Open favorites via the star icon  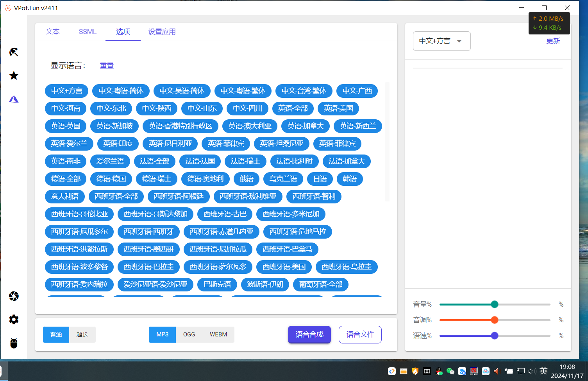[14, 75]
